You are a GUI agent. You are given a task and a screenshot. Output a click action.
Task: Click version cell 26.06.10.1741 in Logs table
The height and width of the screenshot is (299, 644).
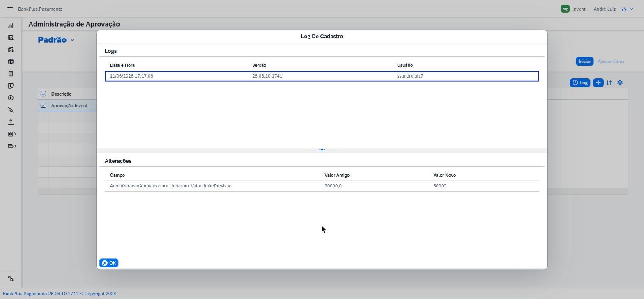click(x=267, y=76)
